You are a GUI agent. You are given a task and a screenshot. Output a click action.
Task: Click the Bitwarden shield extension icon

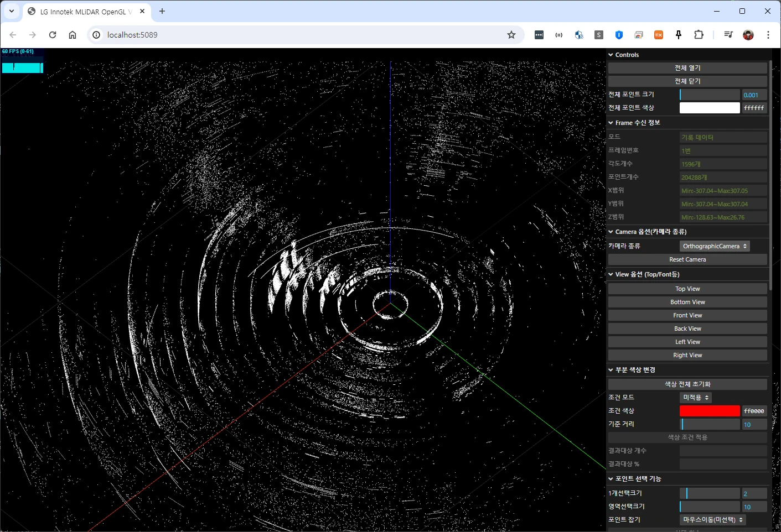(619, 35)
